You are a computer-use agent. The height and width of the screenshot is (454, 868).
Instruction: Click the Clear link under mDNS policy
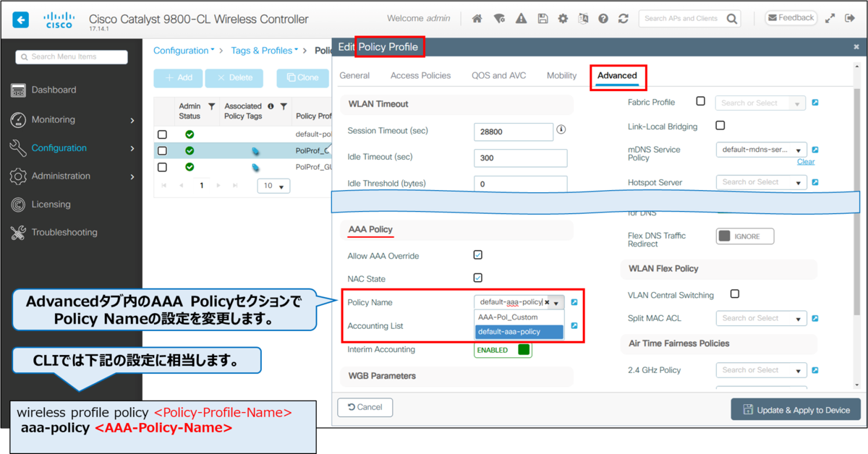click(x=806, y=162)
